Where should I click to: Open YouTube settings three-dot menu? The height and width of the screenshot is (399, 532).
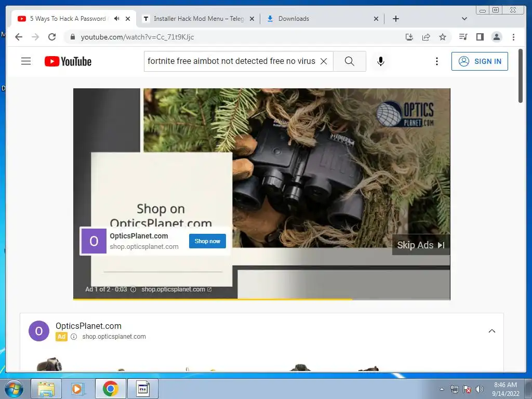[x=436, y=61]
